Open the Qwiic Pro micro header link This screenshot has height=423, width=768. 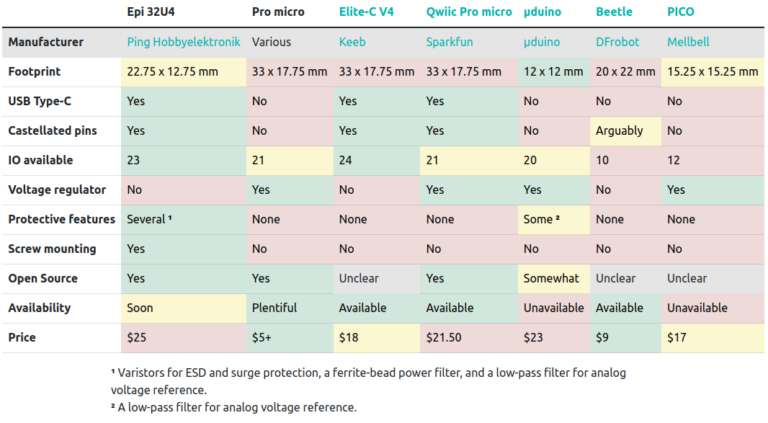click(x=468, y=12)
